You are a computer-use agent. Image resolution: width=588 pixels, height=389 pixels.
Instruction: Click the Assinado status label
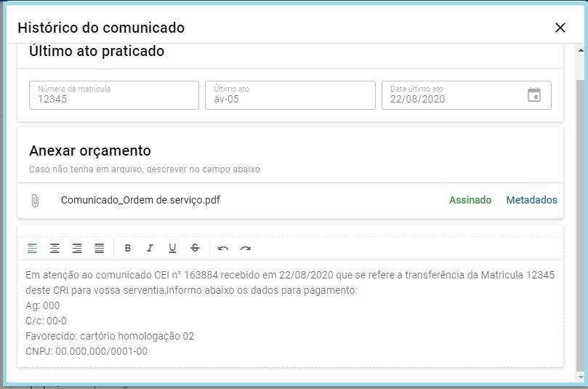[x=470, y=200]
